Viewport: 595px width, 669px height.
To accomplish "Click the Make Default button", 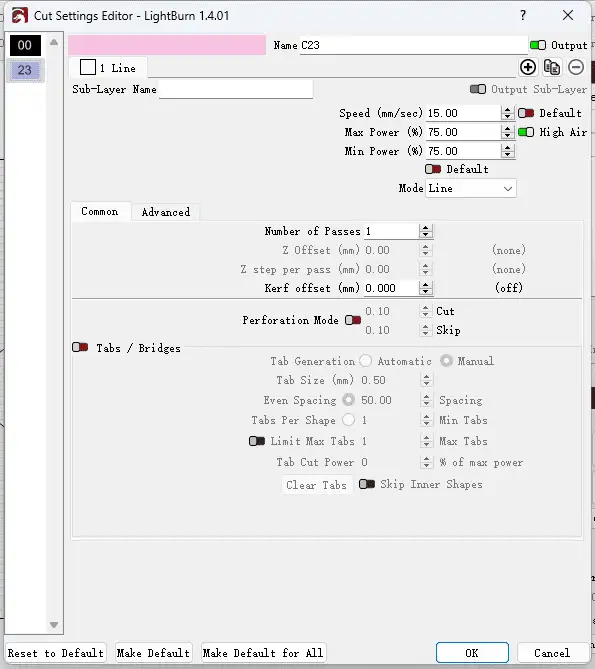I will (154, 653).
